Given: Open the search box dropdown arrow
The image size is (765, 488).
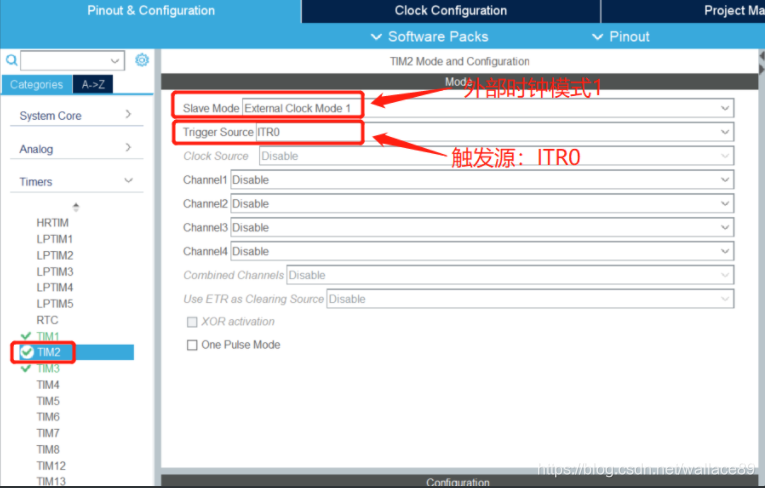Looking at the screenshot, I should tap(115, 61).
